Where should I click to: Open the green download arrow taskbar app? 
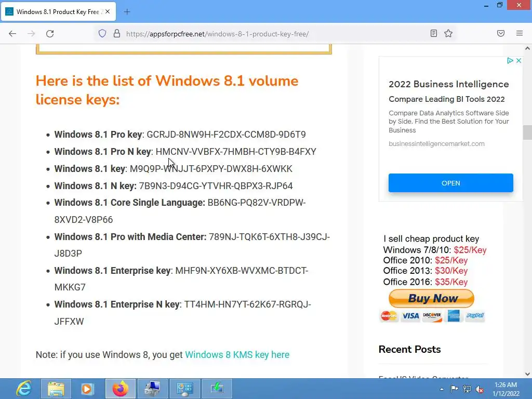(x=217, y=389)
